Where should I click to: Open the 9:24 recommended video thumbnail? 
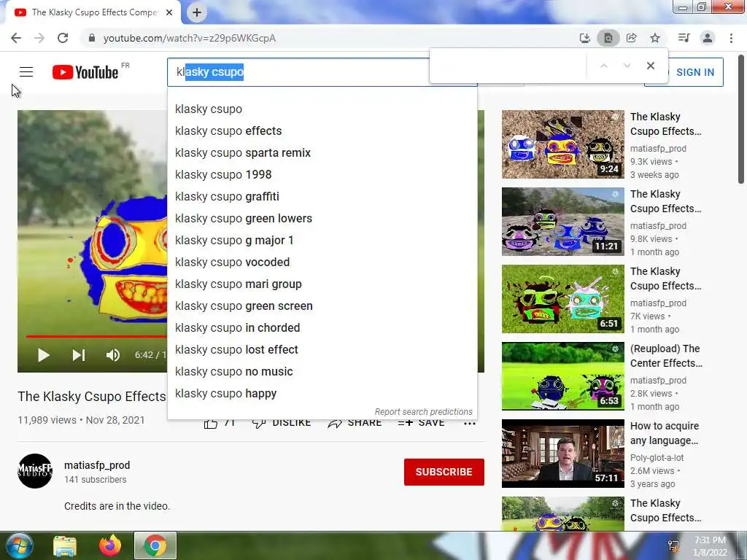[x=562, y=144]
